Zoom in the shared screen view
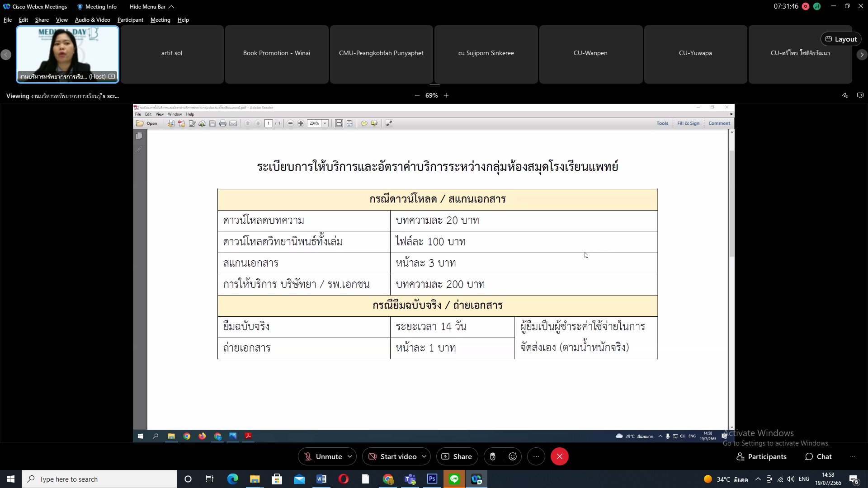The height and width of the screenshot is (488, 868). (446, 95)
